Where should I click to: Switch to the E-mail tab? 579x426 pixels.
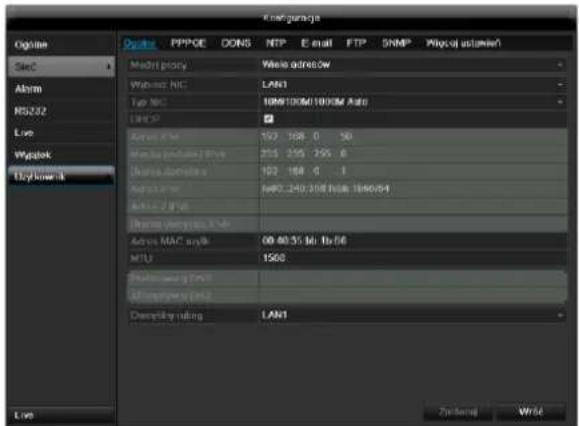pos(316,43)
